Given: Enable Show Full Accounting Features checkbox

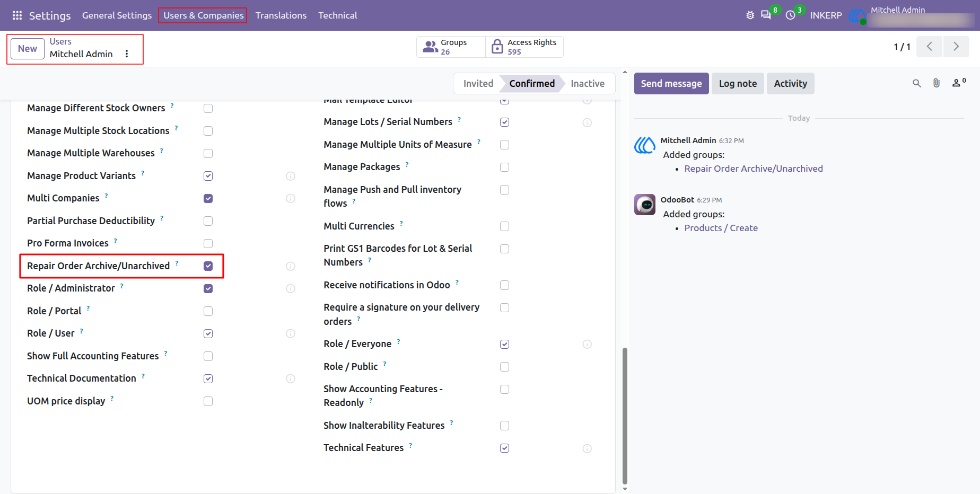Looking at the screenshot, I should tap(208, 356).
